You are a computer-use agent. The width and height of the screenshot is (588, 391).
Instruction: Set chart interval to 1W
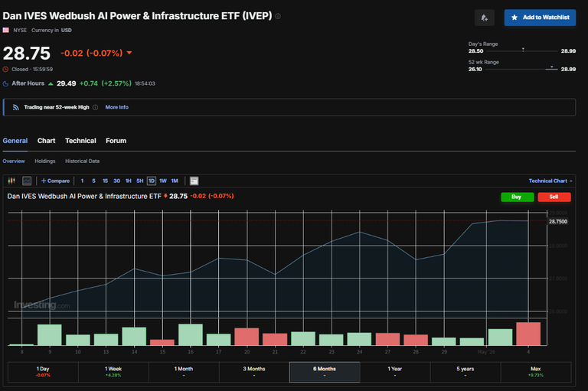coord(163,181)
